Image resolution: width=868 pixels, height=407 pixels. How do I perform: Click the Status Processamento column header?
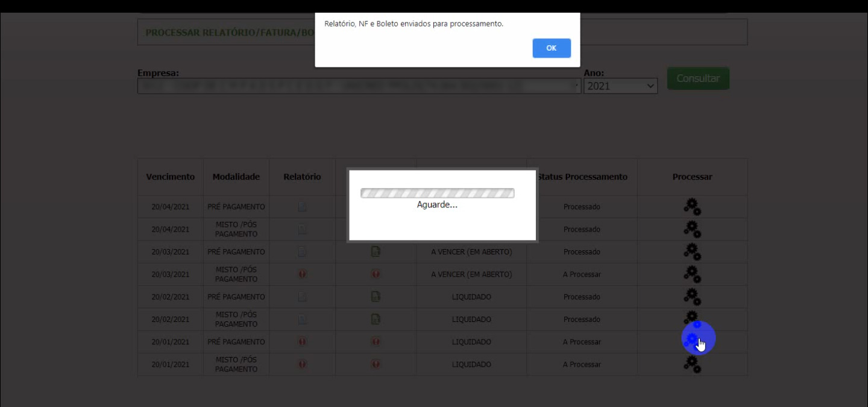coord(582,177)
